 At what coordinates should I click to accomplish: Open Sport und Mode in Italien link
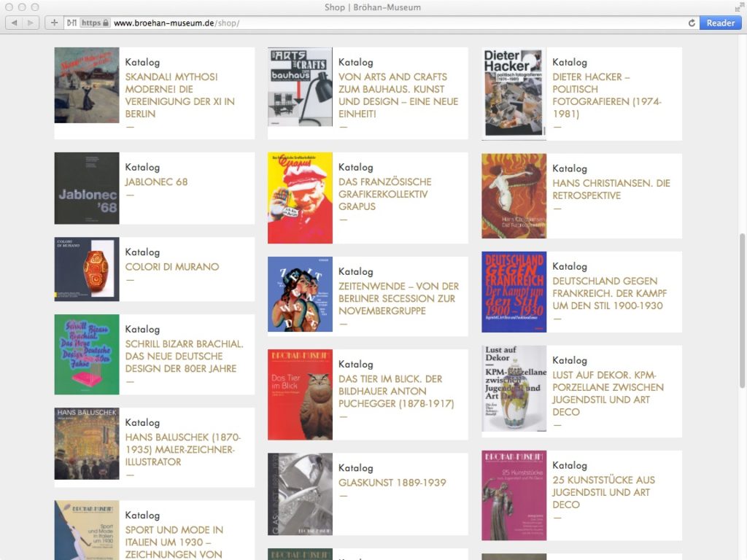click(x=174, y=542)
